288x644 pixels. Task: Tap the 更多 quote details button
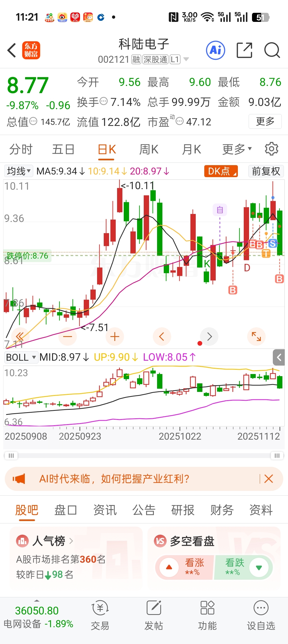click(265, 121)
